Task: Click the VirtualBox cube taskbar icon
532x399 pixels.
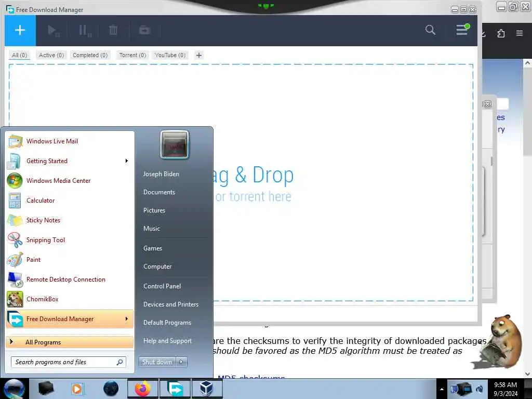Action: [x=207, y=389]
